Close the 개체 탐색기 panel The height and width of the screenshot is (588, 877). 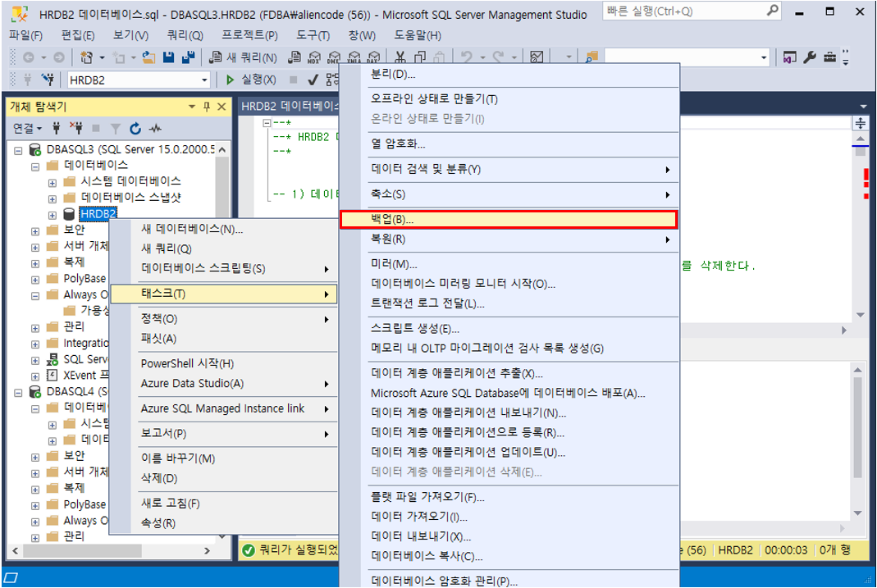pyautogui.click(x=222, y=106)
